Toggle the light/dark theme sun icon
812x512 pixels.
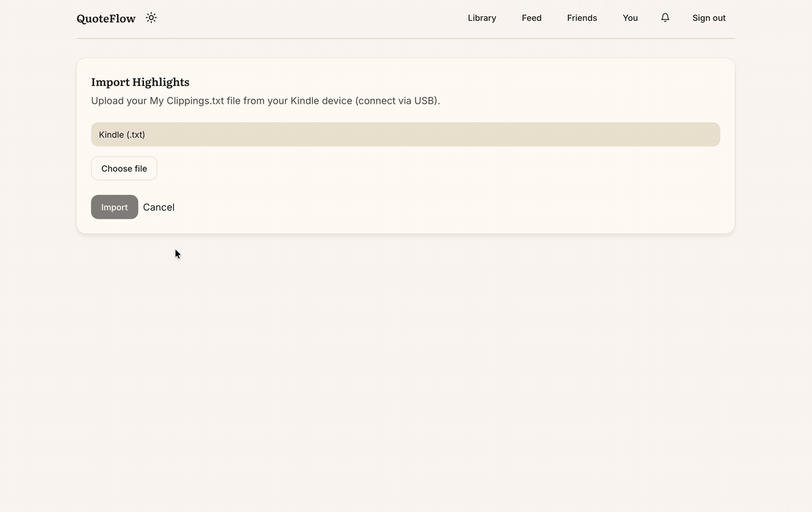click(x=151, y=18)
